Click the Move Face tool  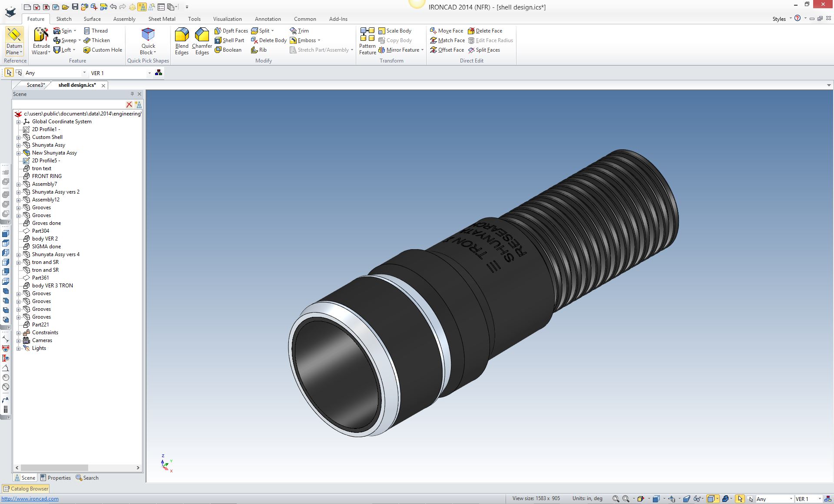pos(447,31)
